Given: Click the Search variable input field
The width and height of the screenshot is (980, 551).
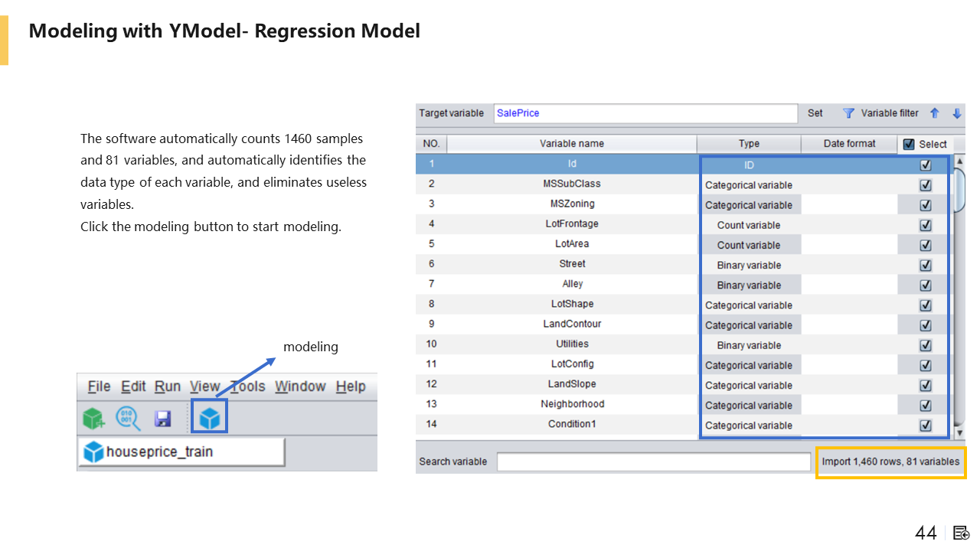Looking at the screenshot, I should 653,461.
